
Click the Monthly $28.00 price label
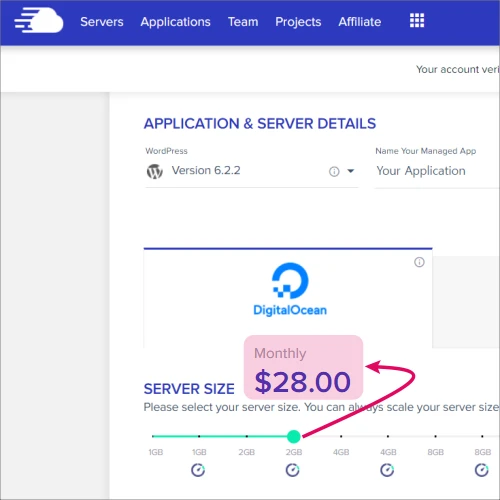[x=303, y=367]
